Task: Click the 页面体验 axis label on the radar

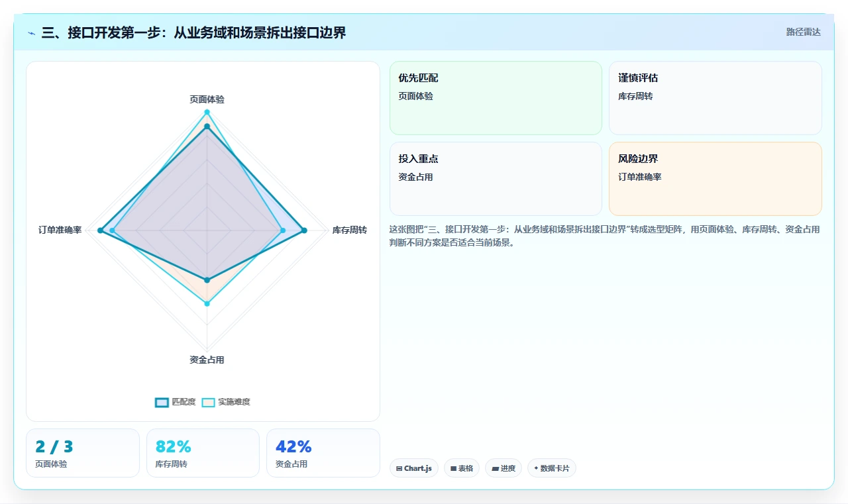Action: coord(207,99)
